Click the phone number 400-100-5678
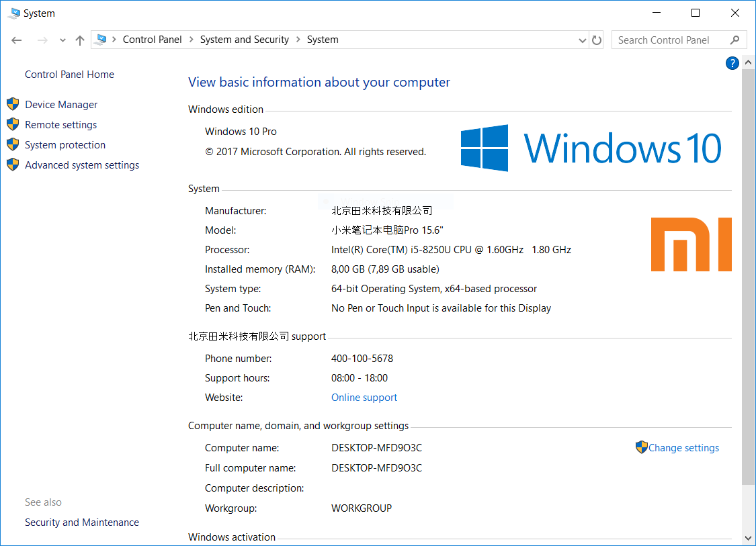Screen dimensions: 756x546 click(362, 359)
